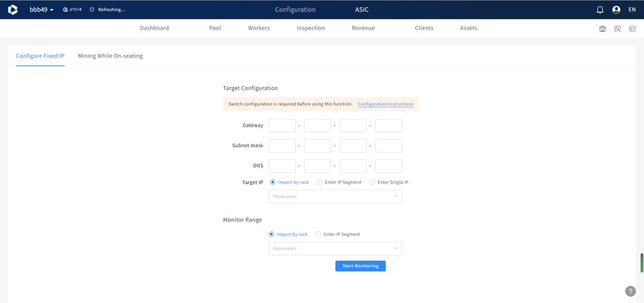Screen dimensions: 644x303
Task: Click the second DNS octet field
Action: tap(318, 166)
